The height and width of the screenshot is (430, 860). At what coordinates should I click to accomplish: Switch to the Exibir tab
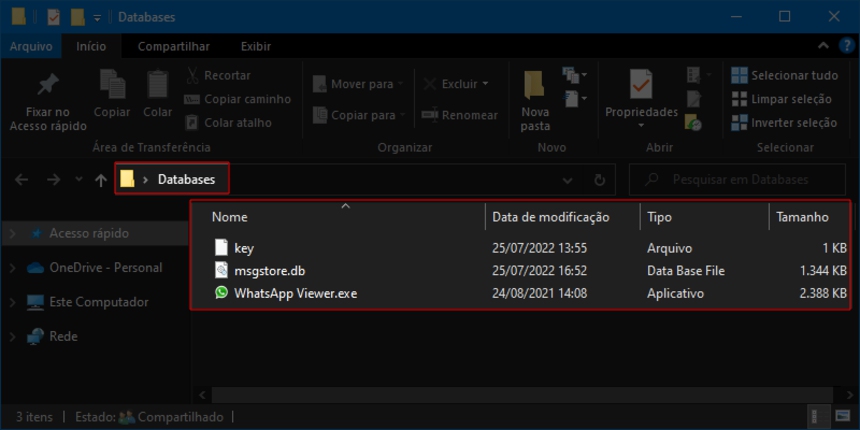click(x=256, y=47)
